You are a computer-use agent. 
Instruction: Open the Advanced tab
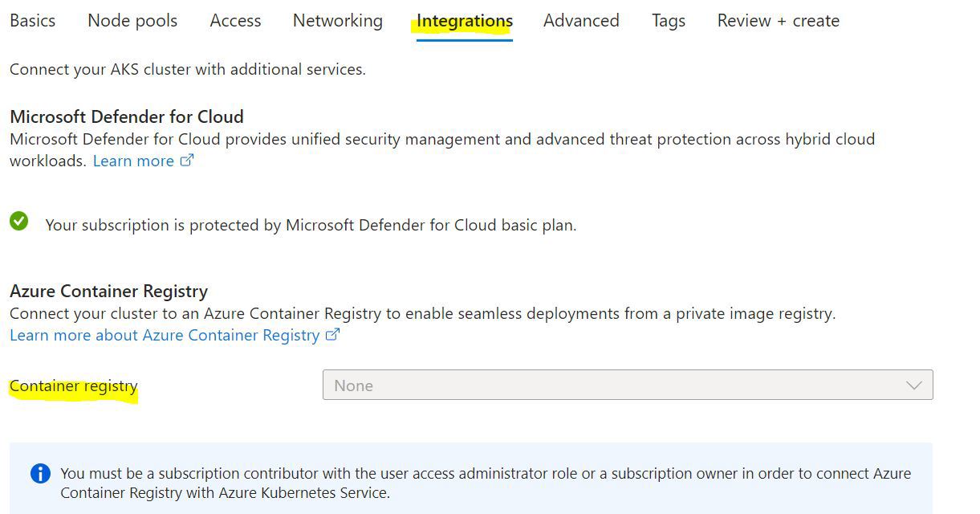581,21
